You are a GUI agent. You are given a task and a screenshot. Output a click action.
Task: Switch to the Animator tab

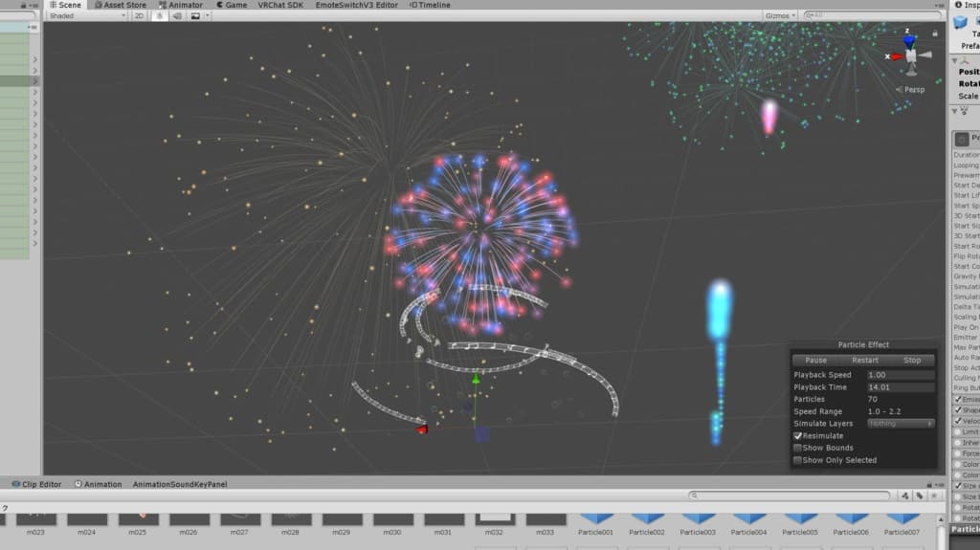[x=181, y=5]
